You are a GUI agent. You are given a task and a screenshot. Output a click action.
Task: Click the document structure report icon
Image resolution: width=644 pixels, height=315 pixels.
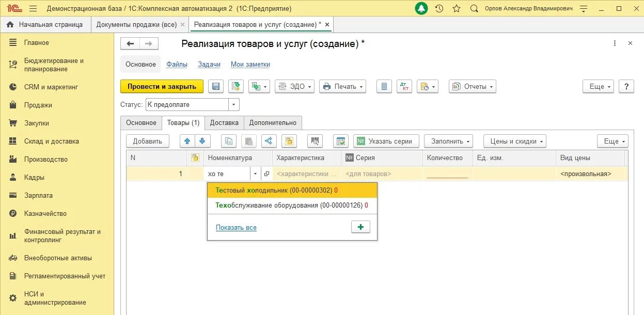pos(384,87)
